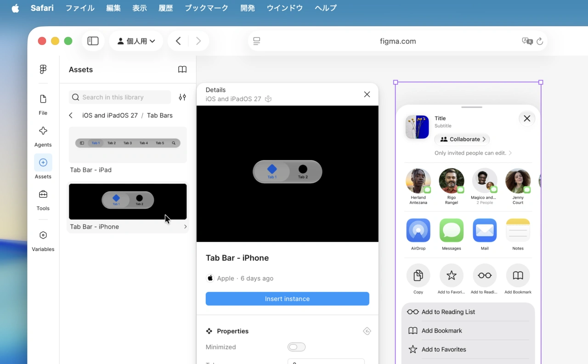588x364 pixels.
Task: Select the Add to Favorites list row
Action: click(x=468, y=349)
